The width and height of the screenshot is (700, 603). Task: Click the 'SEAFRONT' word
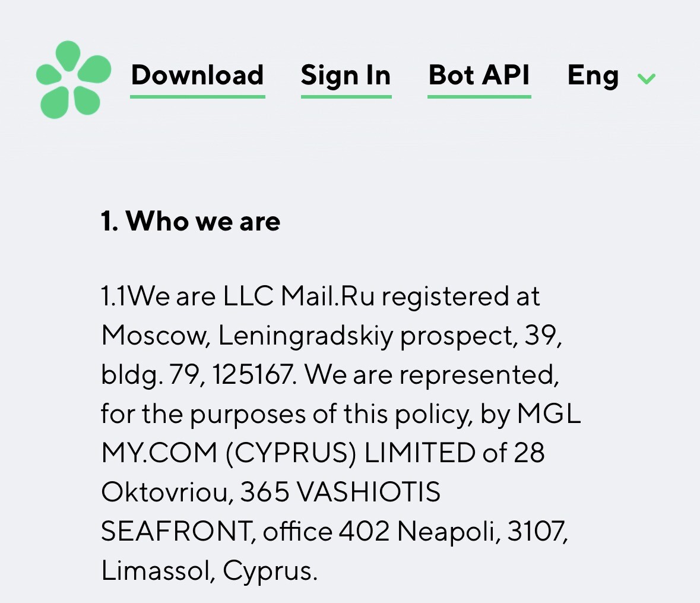point(176,531)
